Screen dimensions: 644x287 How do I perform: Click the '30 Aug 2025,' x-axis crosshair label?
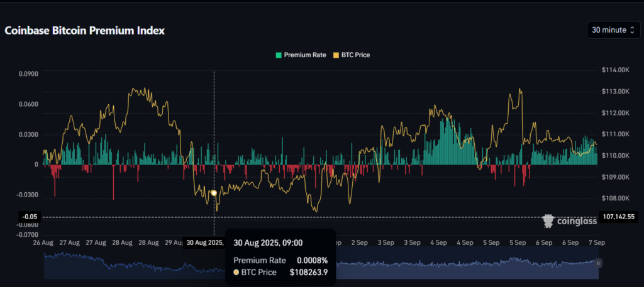point(204,242)
